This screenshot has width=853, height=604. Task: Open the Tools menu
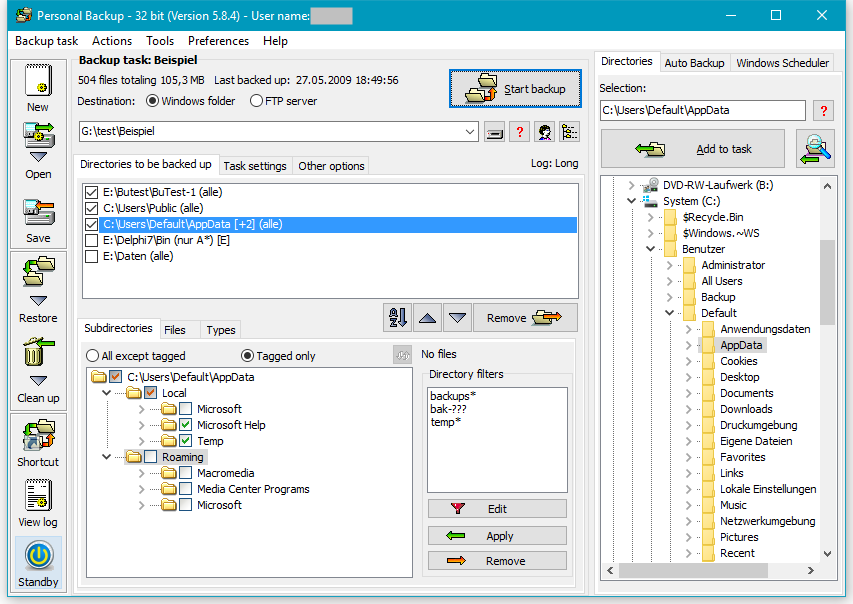[x=160, y=41]
